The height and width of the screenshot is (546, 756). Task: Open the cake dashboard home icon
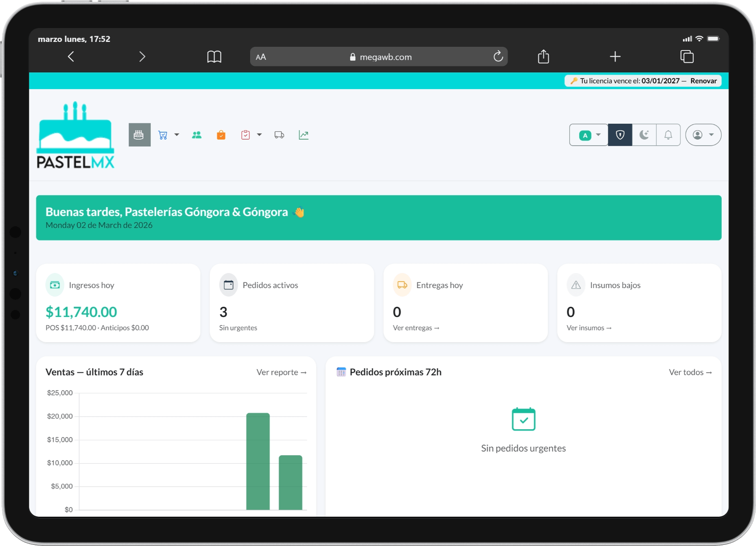click(x=139, y=135)
